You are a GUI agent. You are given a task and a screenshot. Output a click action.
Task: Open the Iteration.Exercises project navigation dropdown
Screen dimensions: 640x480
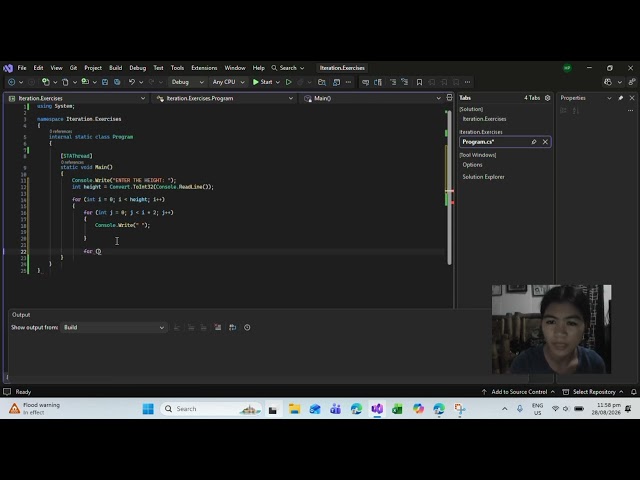tap(77, 98)
